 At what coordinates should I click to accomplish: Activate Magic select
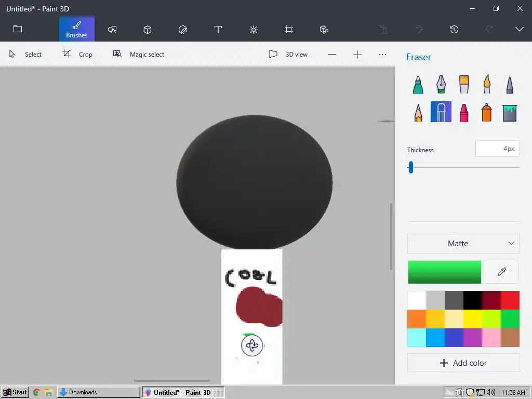(x=139, y=54)
